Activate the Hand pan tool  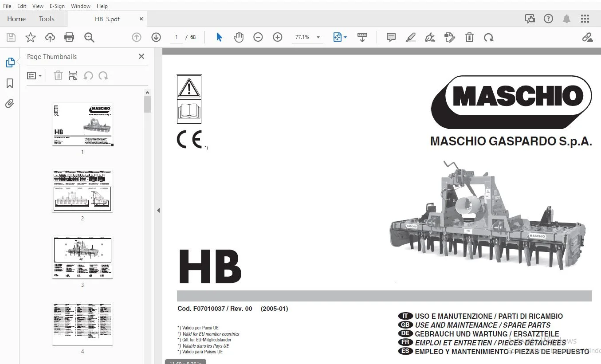point(239,37)
